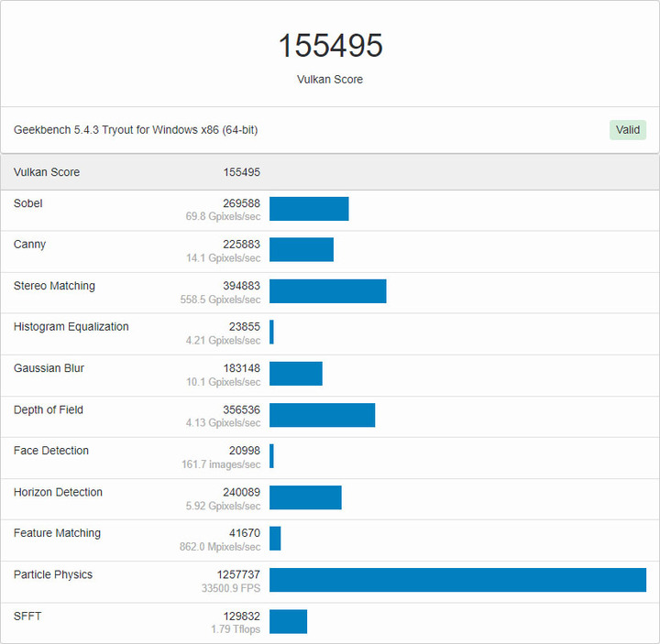Click the Sobel result bar
The height and width of the screenshot is (644, 660).
[309, 209]
